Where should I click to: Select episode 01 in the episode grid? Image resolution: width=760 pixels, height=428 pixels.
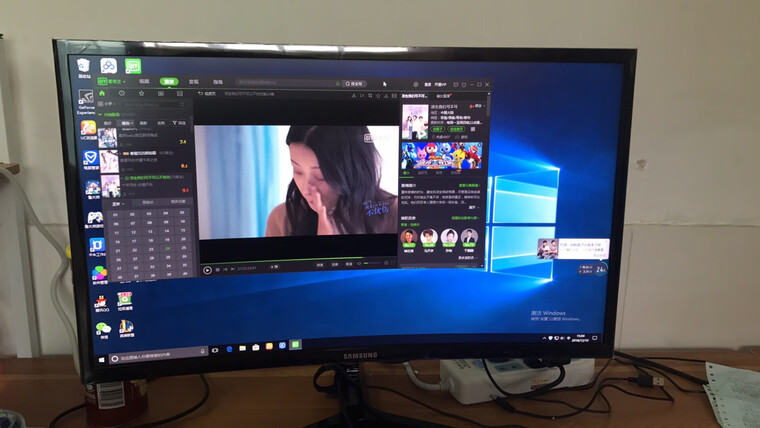(x=116, y=214)
